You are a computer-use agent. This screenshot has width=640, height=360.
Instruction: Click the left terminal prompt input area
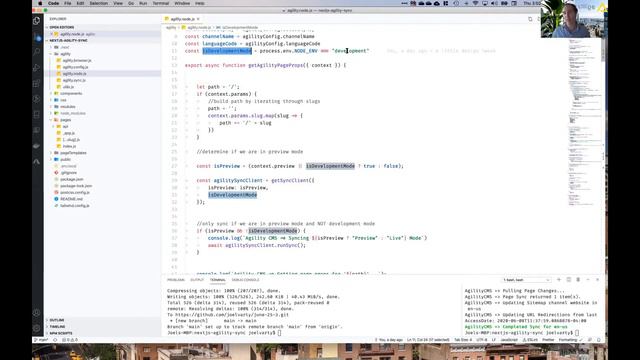coord(279,333)
